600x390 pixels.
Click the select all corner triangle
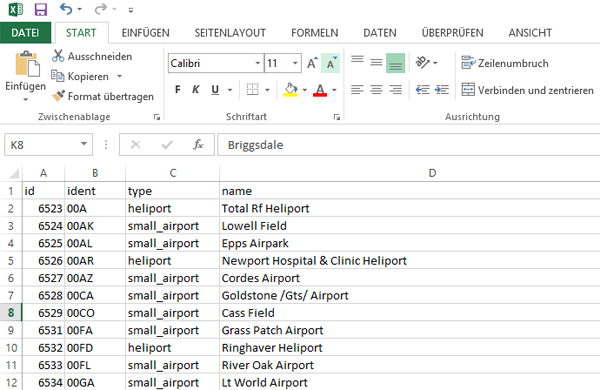[x=13, y=174]
